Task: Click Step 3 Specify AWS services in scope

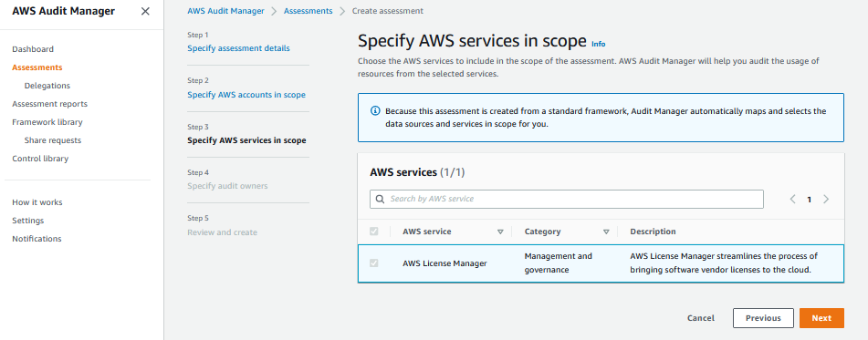Action: (246, 140)
